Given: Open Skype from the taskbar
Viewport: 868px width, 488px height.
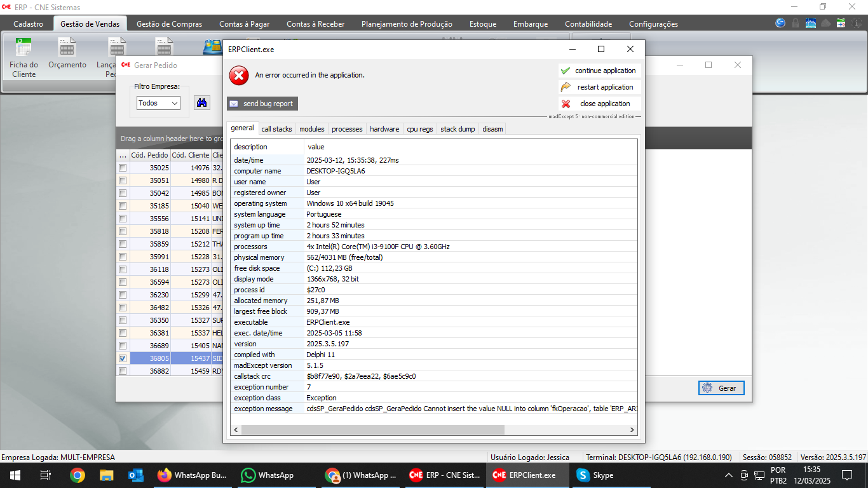Looking at the screenshot, I should (x=595, y=475).
